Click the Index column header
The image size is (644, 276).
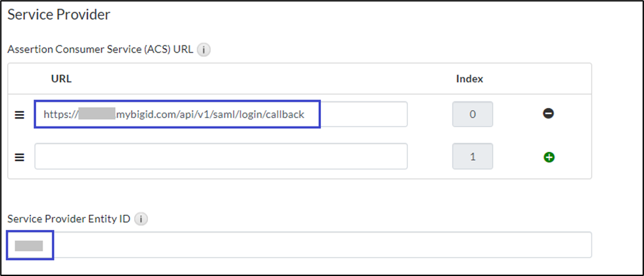pyautogui.click(x=470, y=79)
